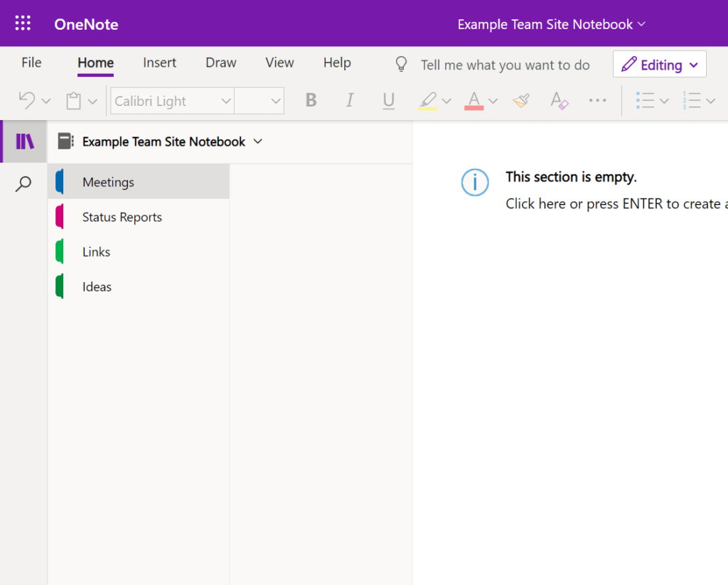This screenshot has width=728, height=585.
Task: Click the info icon in empty section
Action: (474, 182)
